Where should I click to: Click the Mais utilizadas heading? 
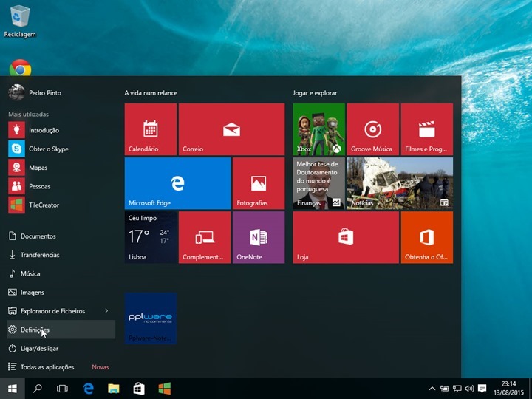click(x=29, y=115)
